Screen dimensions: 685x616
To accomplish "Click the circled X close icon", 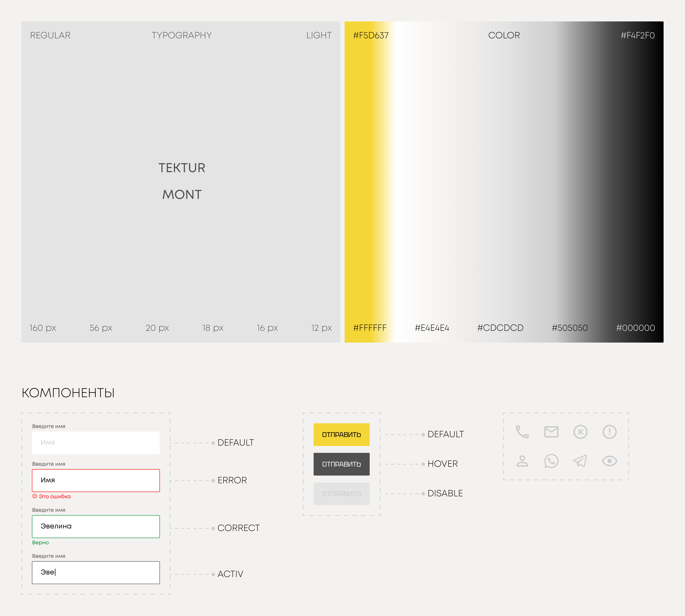I will point(580,432).
